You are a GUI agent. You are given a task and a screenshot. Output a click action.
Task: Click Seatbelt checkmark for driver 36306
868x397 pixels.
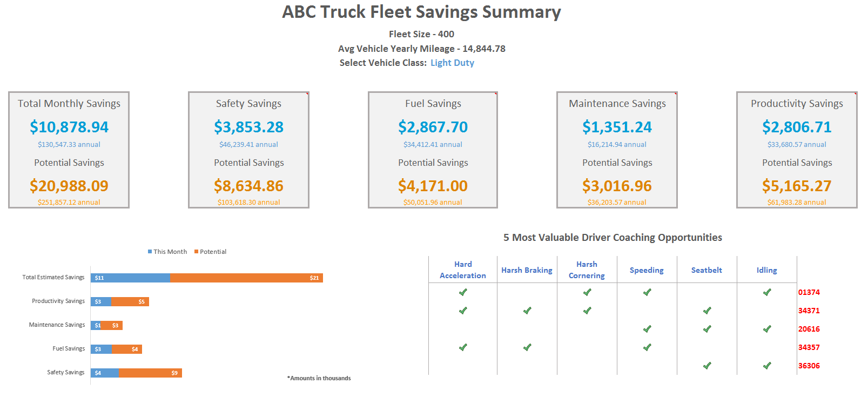click(x=707, y=366)
